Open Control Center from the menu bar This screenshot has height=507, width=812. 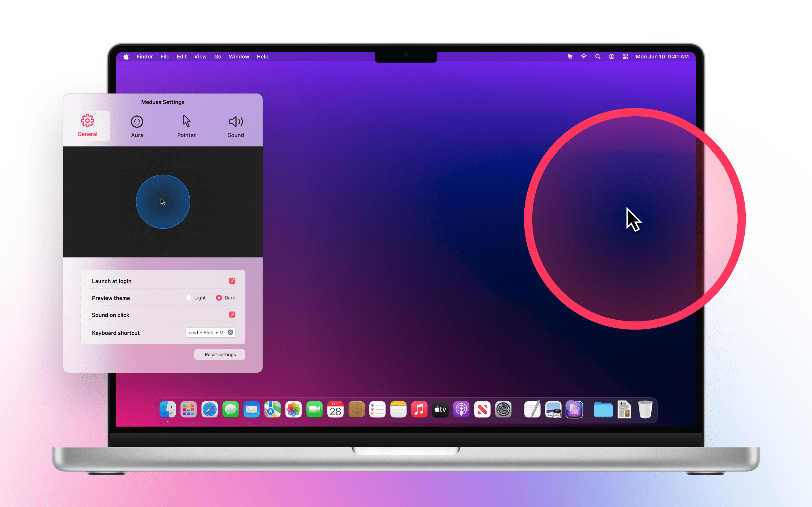tap(625, 57)
